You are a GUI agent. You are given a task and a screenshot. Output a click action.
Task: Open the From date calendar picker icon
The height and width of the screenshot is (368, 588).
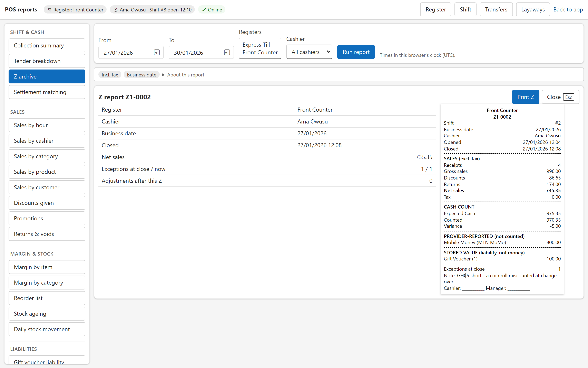(x=157, y=52)
